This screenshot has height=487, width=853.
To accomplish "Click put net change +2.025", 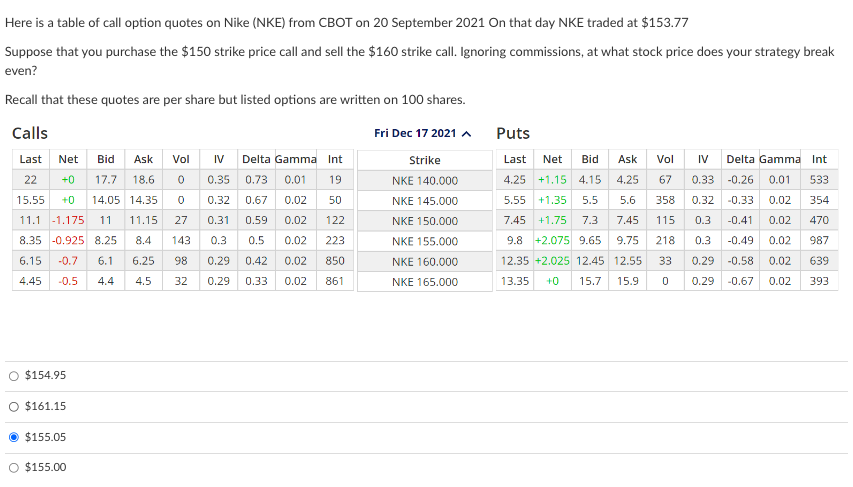I will click(x=552, y=261).
